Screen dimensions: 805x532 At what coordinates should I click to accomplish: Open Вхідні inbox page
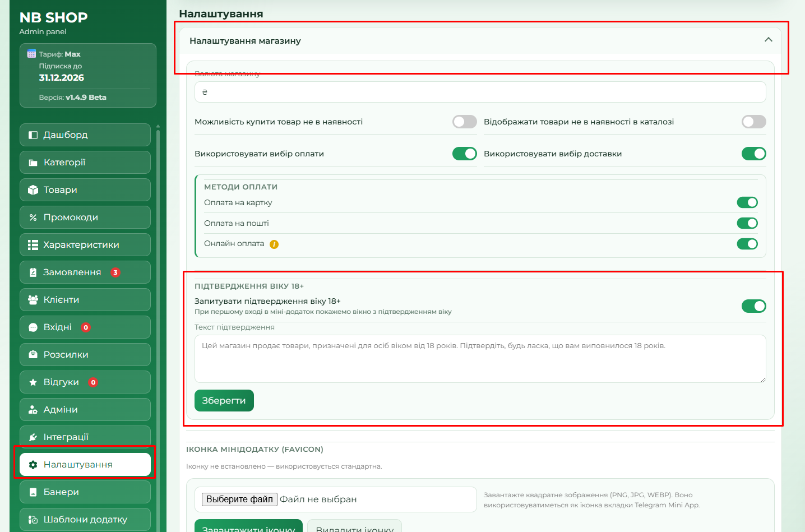click(x=85, y=327)
